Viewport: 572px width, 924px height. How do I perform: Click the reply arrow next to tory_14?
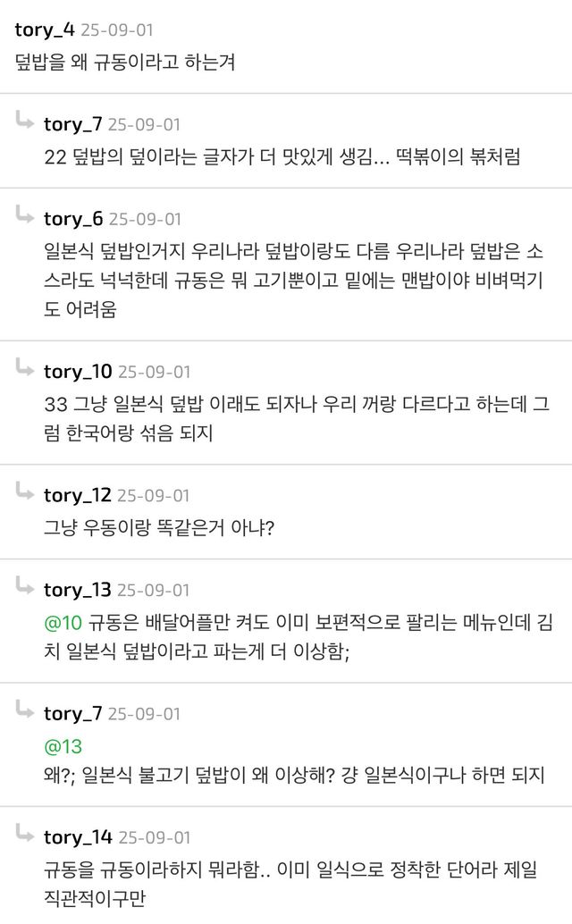pyautogui.click(x=25, y=833)
